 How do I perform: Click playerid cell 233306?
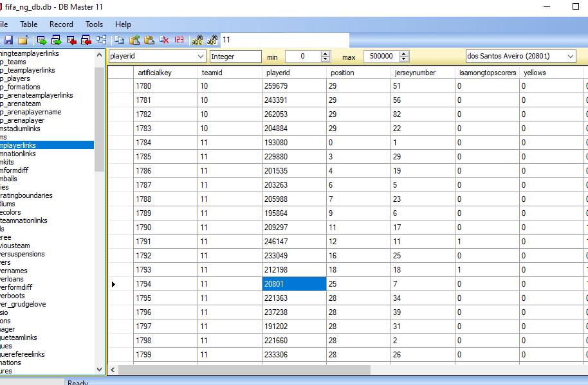coord(294,355)
